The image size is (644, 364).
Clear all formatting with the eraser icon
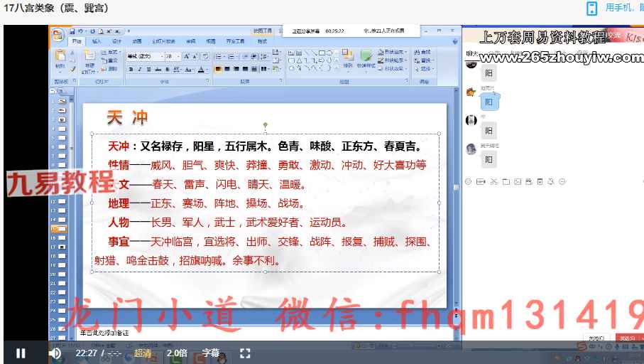click(205, 55)
